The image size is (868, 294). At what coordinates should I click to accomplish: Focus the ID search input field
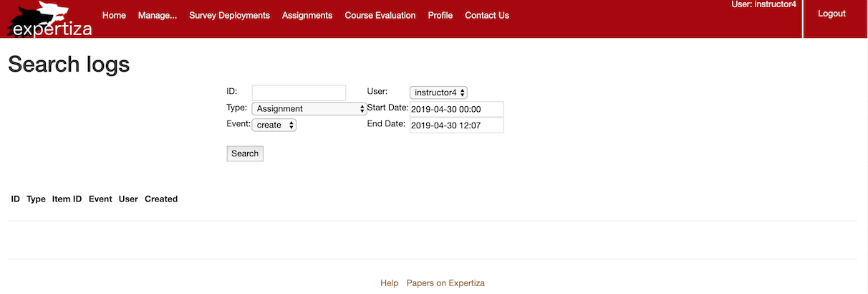pos(299,93)
